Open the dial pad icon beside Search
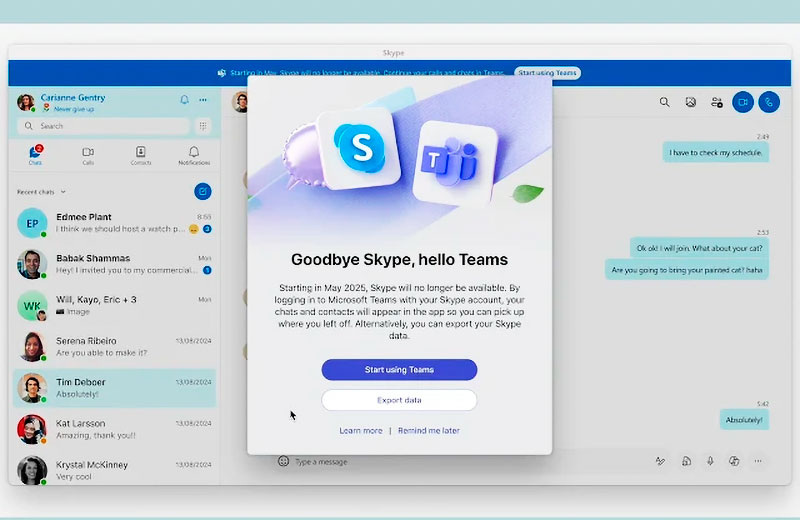This screenshot has height=520, width=800. (x=203, y=126)
